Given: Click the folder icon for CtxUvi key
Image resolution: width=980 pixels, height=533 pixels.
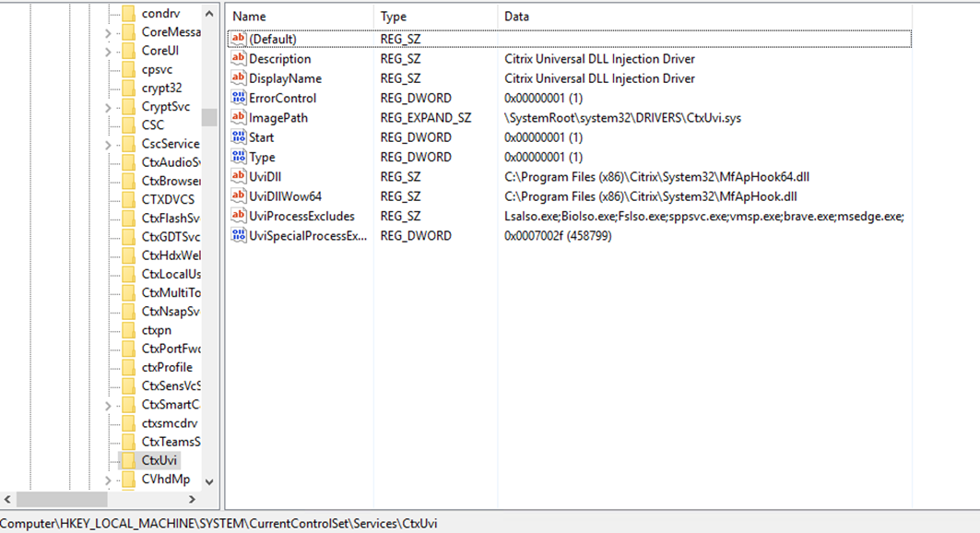Looking at the screenshot, I should pyautogui.click(x=128, y=460).
